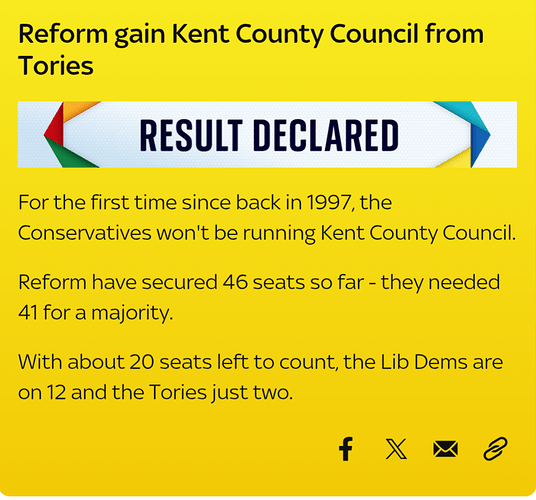Click the empty yellow area left of share icons
Viewport: 536px width, 500px height.
(x=171, y=449)
